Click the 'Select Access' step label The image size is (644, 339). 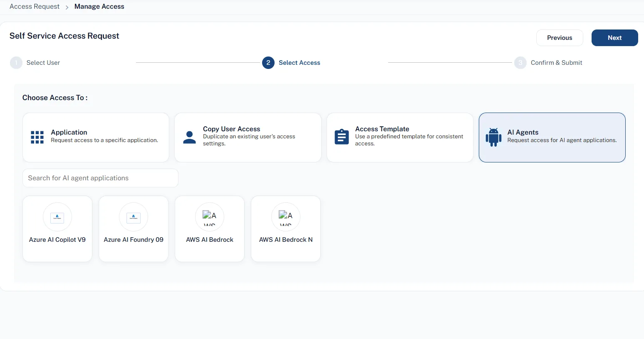[300, 63]
